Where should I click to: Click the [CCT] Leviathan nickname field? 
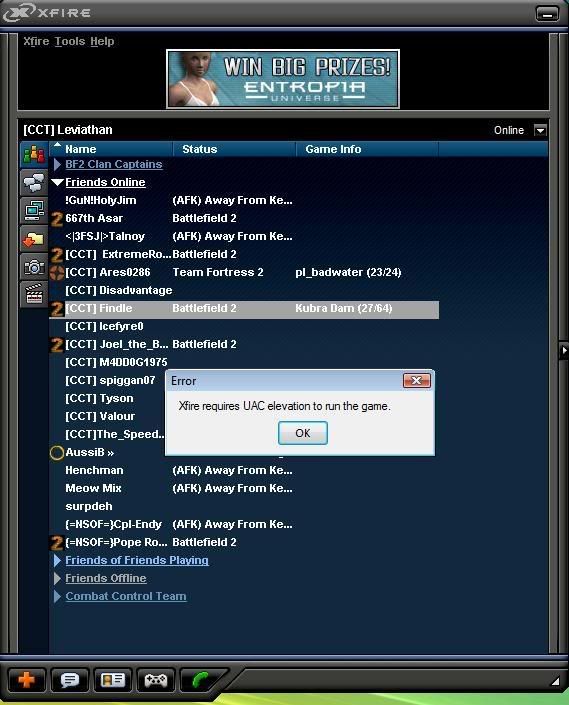click(x=68, y=130)
